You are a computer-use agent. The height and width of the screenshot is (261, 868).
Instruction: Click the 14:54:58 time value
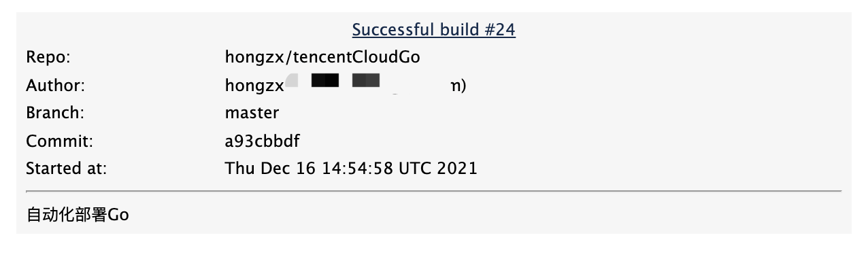coord(357,168)
